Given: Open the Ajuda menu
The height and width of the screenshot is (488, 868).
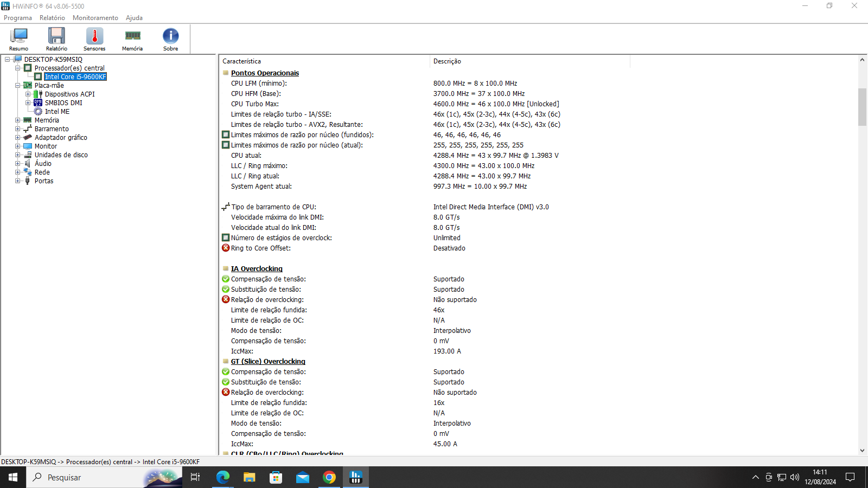Looking at the screenshot, I should pos(134,18).
